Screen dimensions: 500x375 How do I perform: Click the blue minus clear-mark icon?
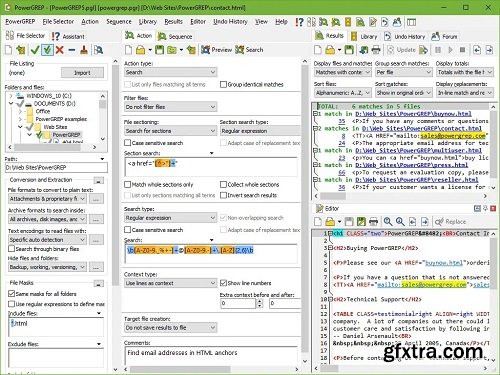click(72, 50)
